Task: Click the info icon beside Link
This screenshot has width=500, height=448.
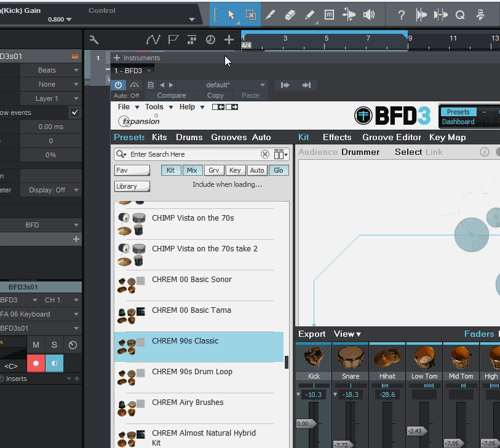Action: (485, 152)
